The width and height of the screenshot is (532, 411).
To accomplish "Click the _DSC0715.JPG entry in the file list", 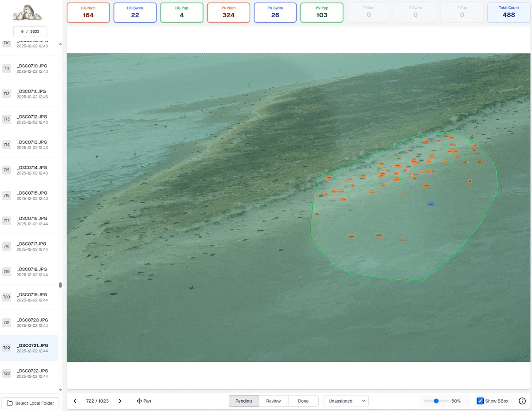I will click(x=30, y=195).
